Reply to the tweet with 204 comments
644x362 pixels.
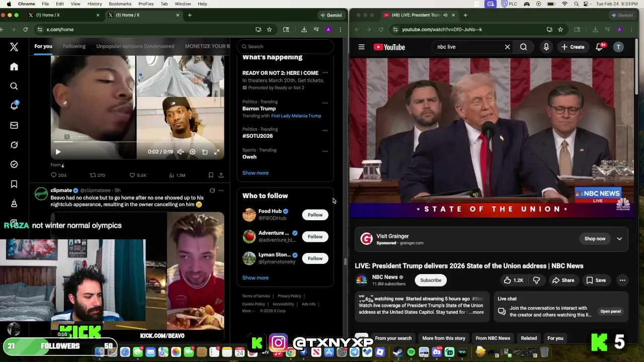click(58, 175)
